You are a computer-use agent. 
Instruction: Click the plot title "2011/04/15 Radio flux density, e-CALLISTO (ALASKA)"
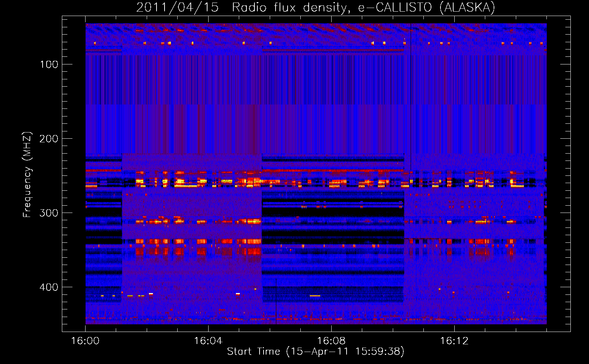(x=316, y=7)
